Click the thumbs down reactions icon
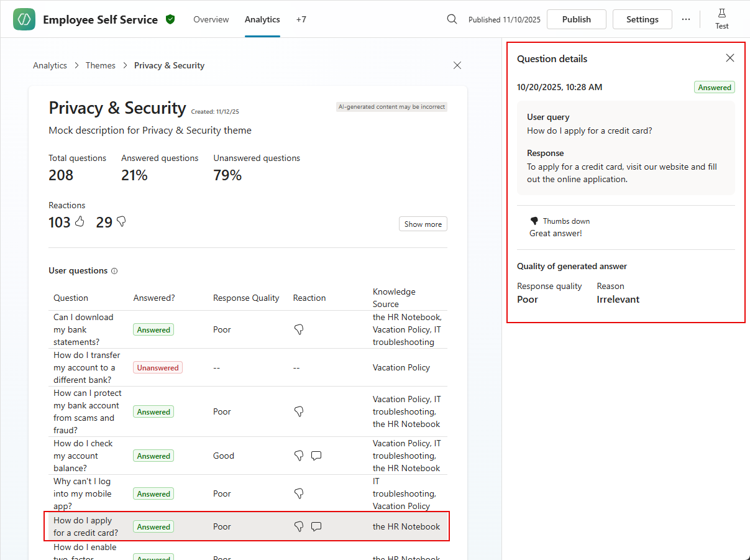Screen dimensions: 750x560 [x=121, y=221]
